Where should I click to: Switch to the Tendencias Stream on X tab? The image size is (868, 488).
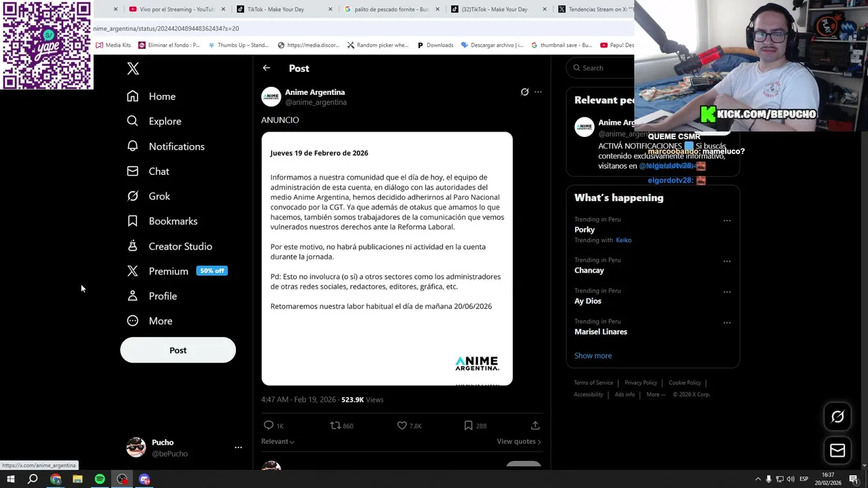[x=594, y=9]
